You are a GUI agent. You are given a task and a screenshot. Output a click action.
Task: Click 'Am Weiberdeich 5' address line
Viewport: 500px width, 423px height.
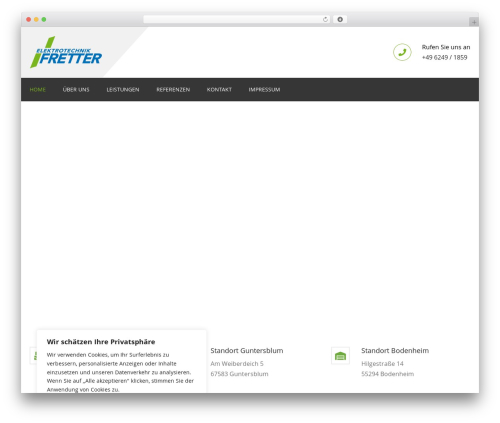click(x=237, y=364)
